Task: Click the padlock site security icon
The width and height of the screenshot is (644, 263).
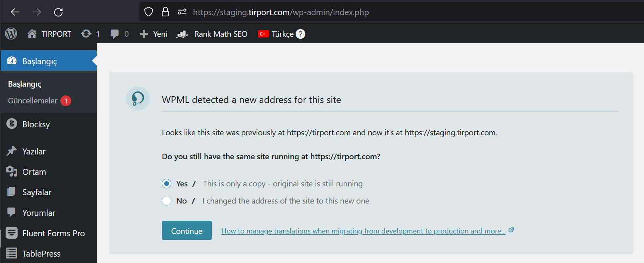Action: pyautogui.click(x=165, y=12)
